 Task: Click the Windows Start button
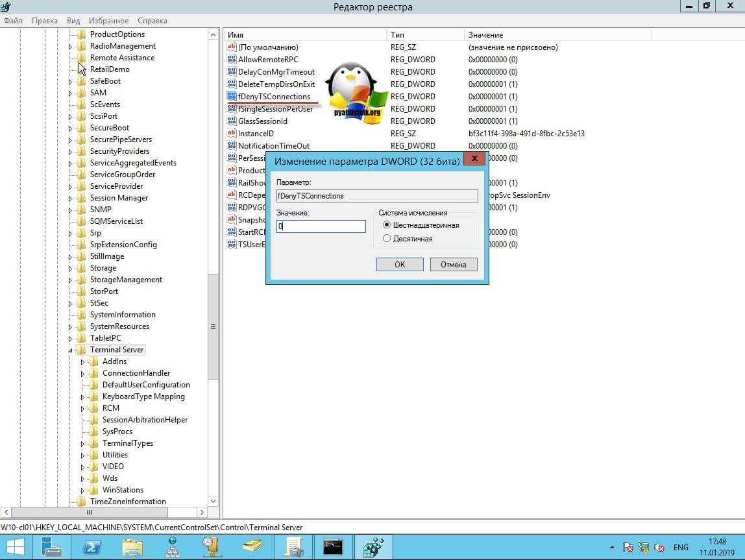14,547
